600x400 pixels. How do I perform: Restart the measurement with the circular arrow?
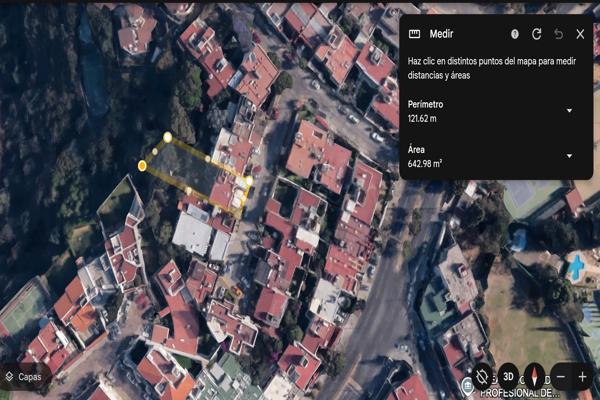point(536,34)
